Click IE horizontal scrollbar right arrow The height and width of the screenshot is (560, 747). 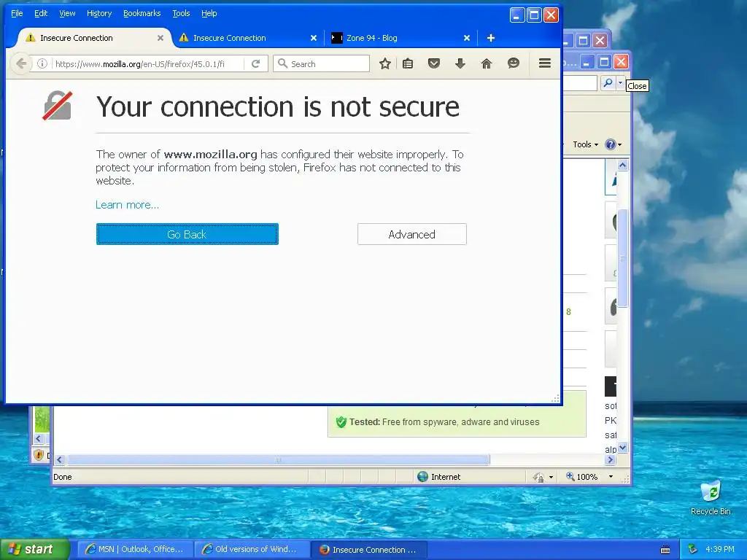pyautogui.click(x=611, y=459)
